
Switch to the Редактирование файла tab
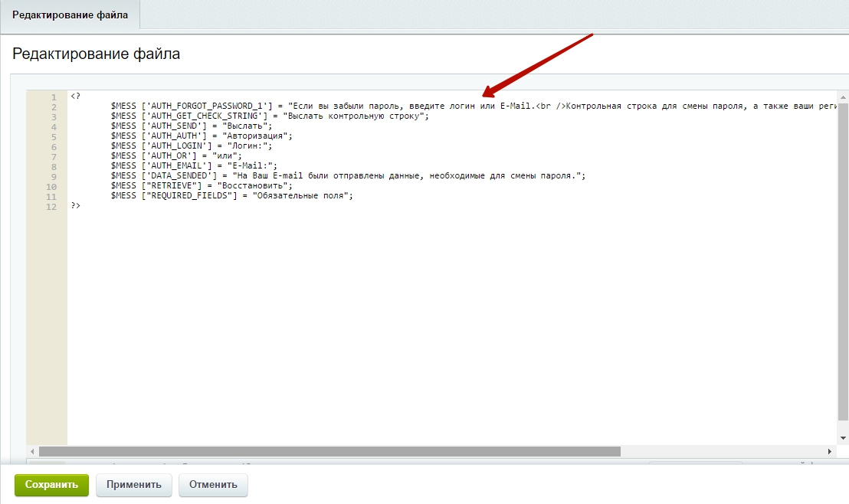click(70, 15)
